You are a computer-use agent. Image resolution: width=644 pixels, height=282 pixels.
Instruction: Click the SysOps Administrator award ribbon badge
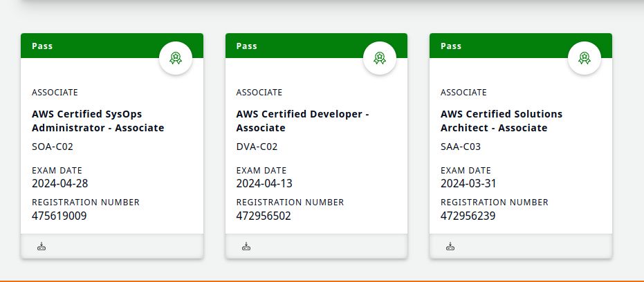[x=176, y=58]
